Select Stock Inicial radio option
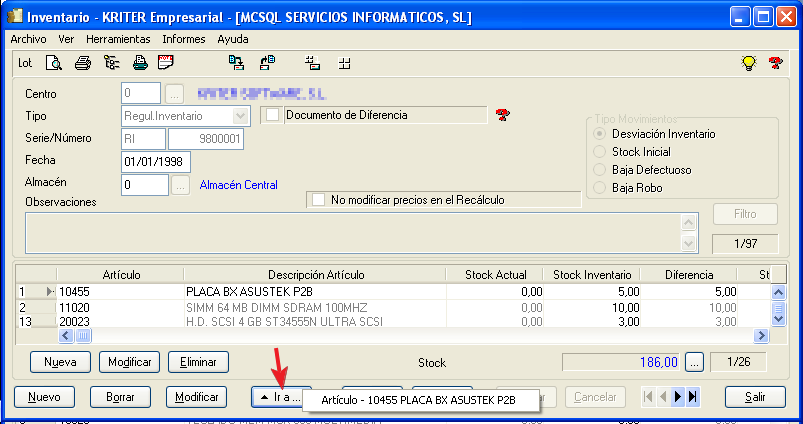 (x=599, y=152)
